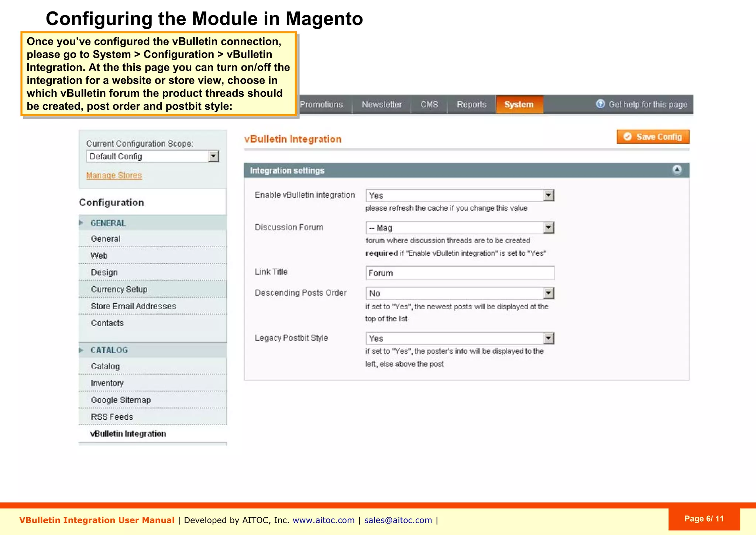Select Design configuration item
The image size is (756, 535).
click(153, 272)
